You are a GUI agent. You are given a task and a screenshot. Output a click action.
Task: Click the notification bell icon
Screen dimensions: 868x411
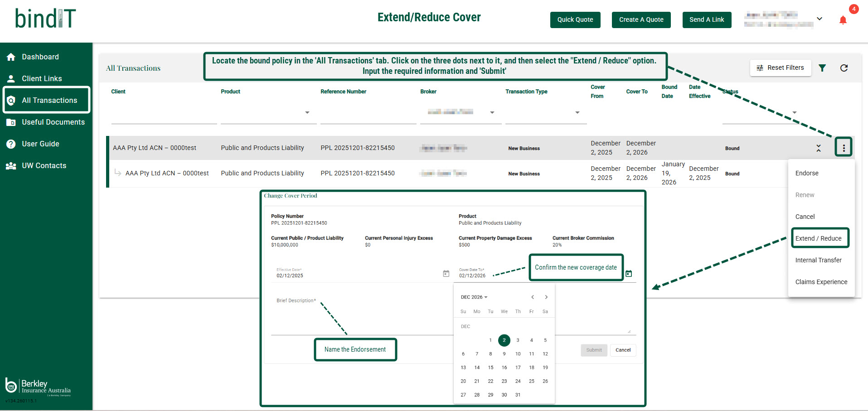[x=843, y=20]
